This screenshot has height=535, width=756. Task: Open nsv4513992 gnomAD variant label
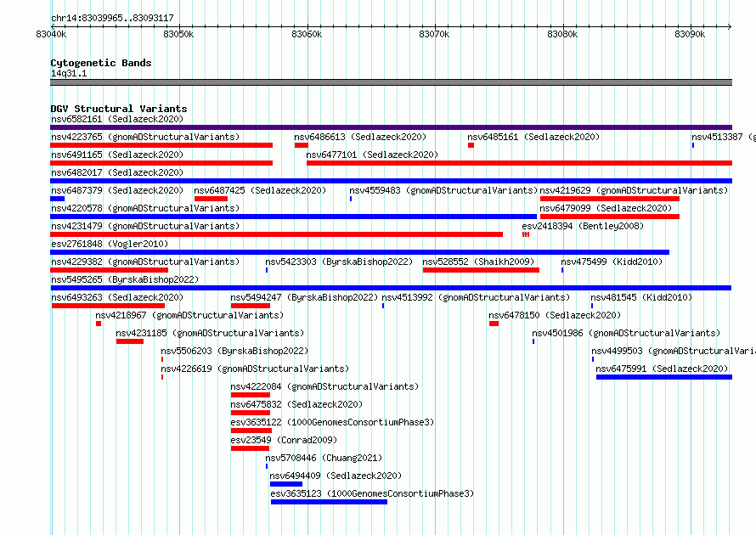click(x=476, y=297)
